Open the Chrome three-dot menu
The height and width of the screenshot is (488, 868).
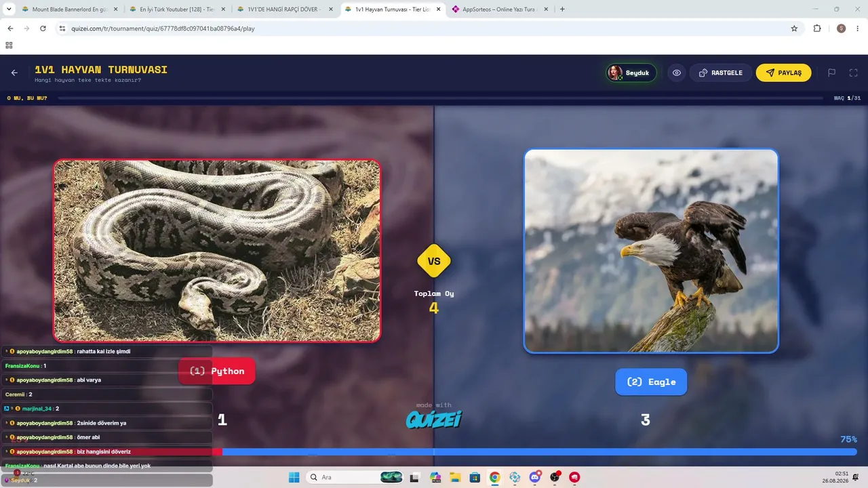click(x=857, y=28)
